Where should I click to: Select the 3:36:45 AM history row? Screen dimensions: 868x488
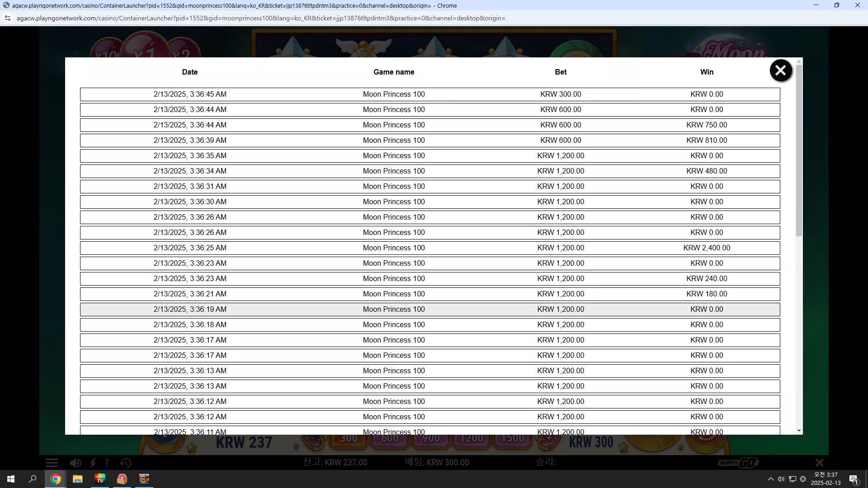[430, 94]
